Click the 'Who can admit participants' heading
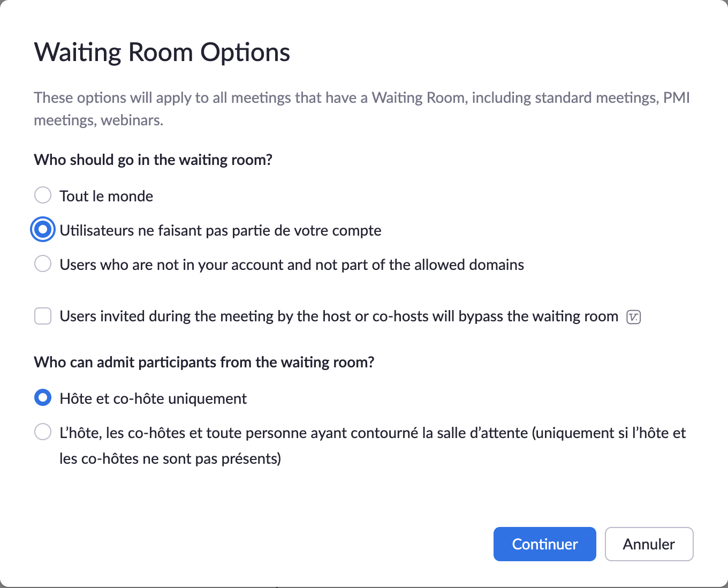The image size is (728, 588). tap(204, 362)
